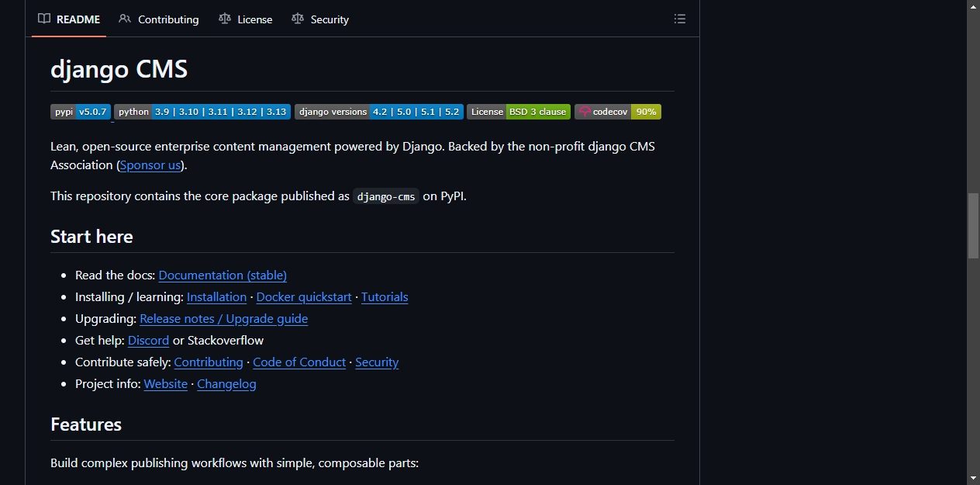Switch to the License tab
This screenshot has height=485, width=980.
coord(246,19)
